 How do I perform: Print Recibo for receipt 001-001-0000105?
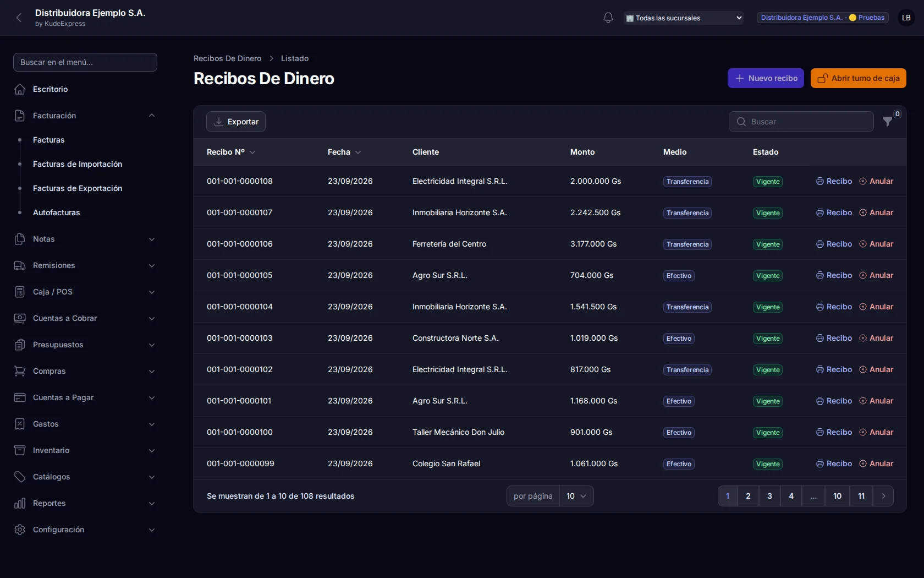(834, 275)
